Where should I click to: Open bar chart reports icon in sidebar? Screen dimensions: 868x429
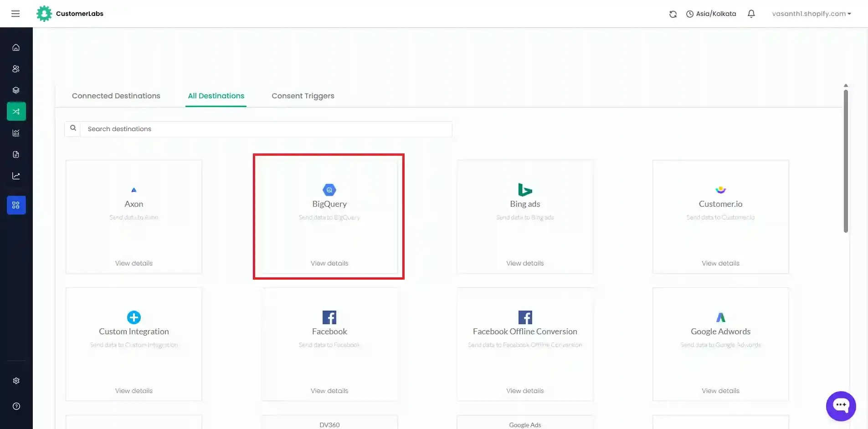pyautogui.click(x=16, y=133)
